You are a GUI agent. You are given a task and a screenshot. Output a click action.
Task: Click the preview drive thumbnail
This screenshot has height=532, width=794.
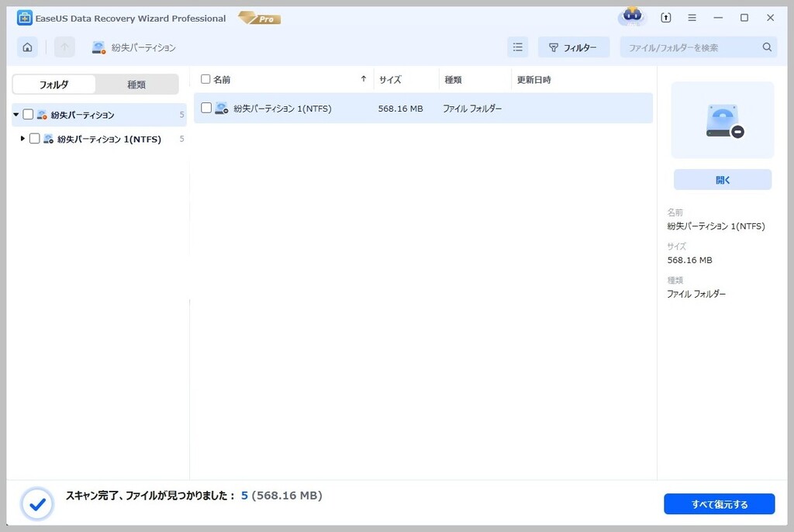[x=723, y=120]
